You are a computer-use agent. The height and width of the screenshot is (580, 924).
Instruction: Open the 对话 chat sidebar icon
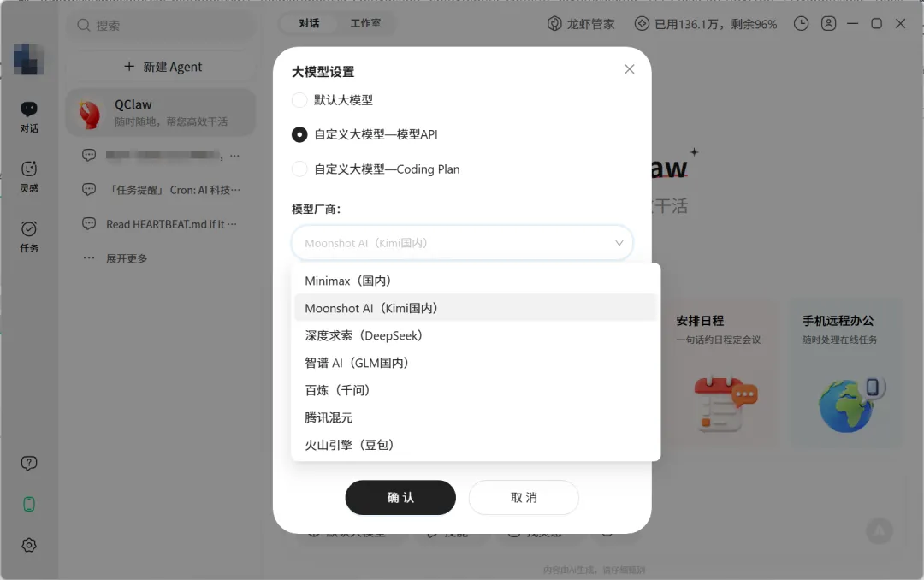coord(29,116)
